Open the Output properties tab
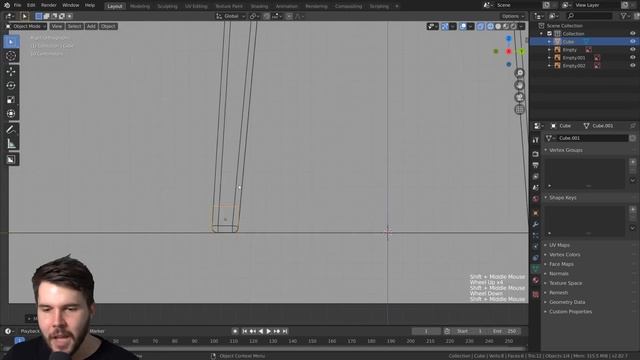 [536, 165]
